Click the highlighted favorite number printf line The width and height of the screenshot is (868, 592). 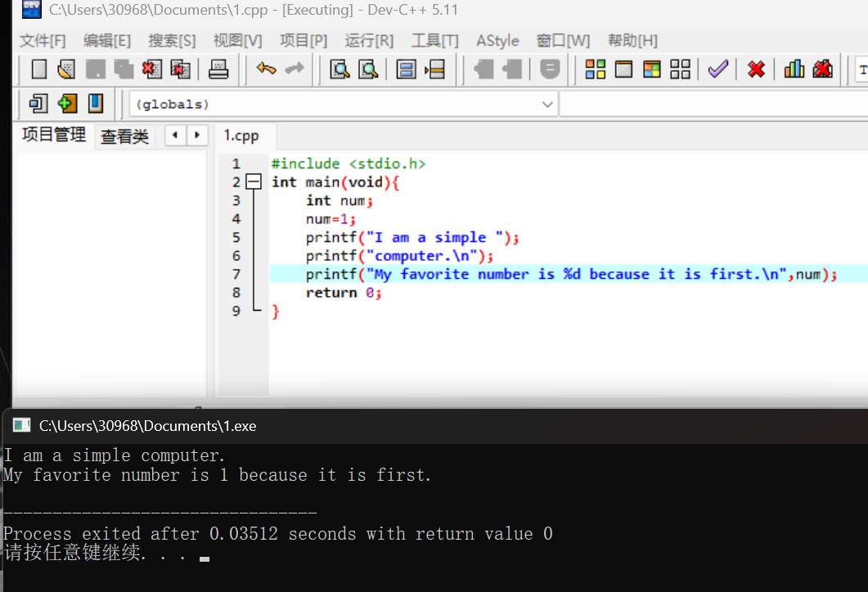click(x=569, y=274)
